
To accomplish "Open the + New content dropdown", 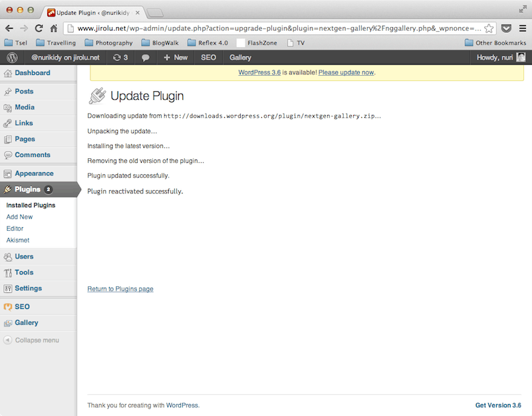I will (x=176, y=58).
